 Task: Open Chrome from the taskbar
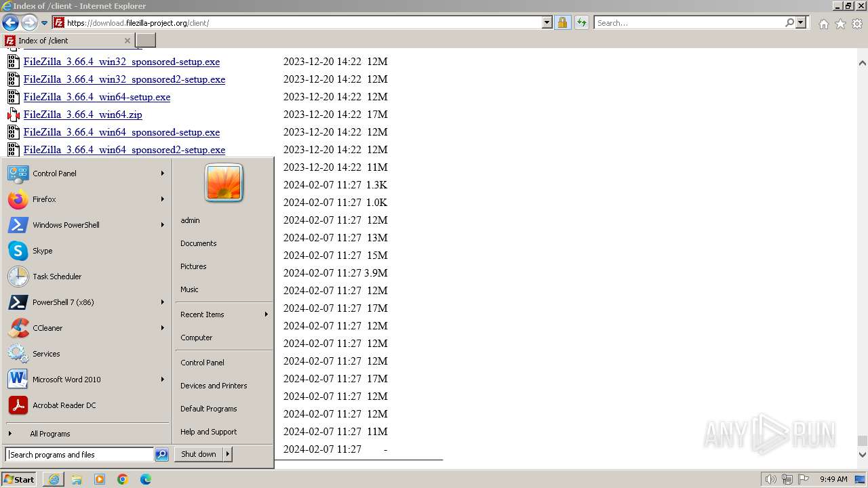[x=123, y=479]
